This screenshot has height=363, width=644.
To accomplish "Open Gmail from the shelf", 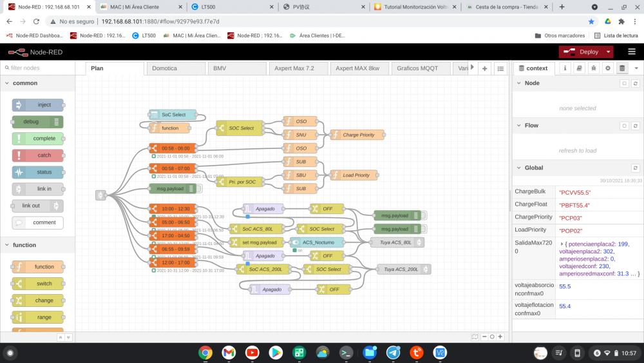I will [x=229, y=352].
